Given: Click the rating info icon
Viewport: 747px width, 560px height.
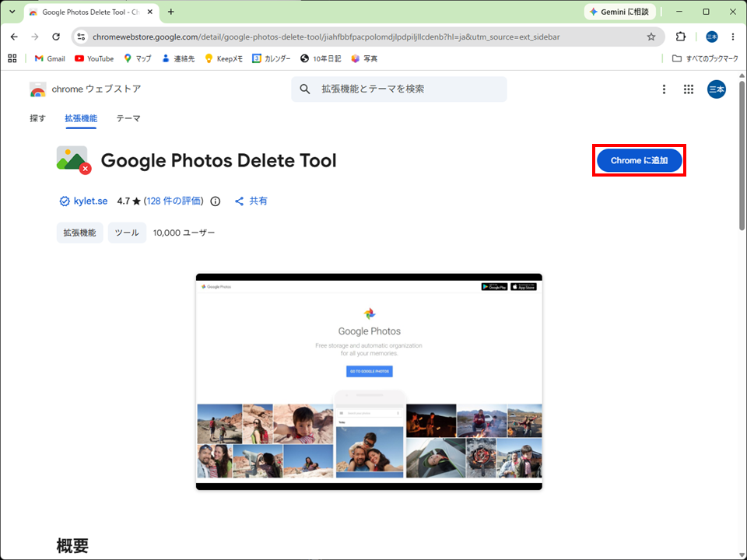Looking at the screenshot, I should coord(216,201).
